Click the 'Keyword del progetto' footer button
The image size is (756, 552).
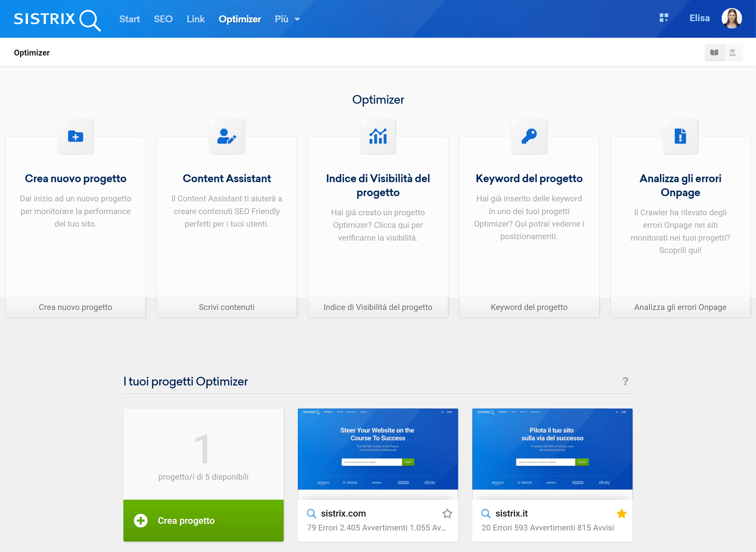point(529,307)
